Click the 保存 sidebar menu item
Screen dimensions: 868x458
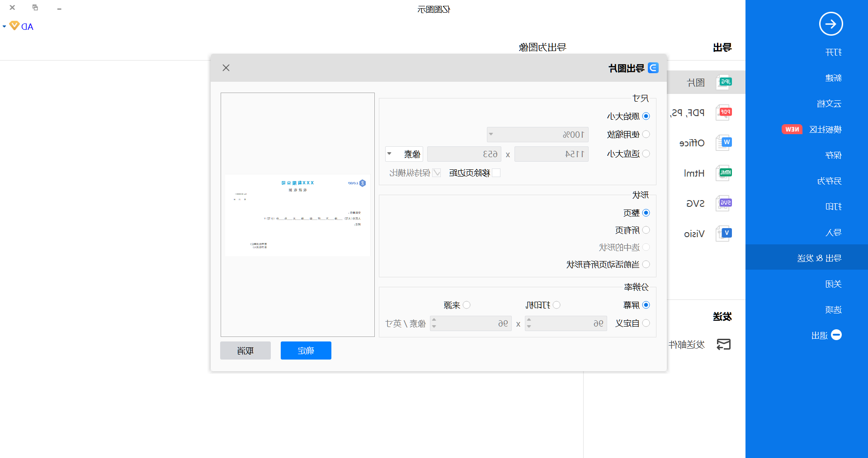click(833, 155)
